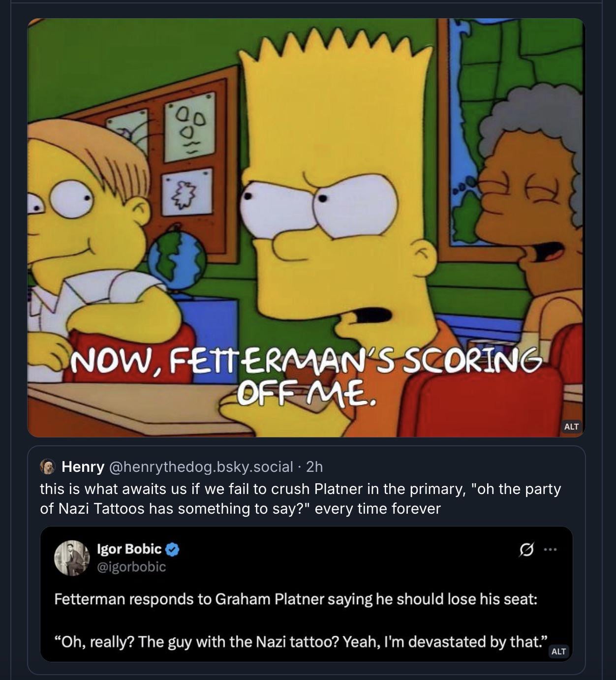Click the 2h timestamp on Henry's post
Screen dimensions: 616x680
(314, 466)
